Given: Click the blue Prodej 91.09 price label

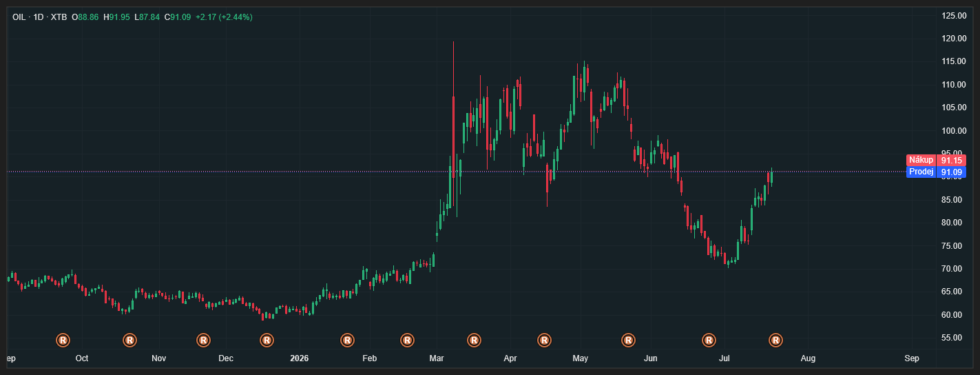Looking at the screenshot, I should pos(936,172).
